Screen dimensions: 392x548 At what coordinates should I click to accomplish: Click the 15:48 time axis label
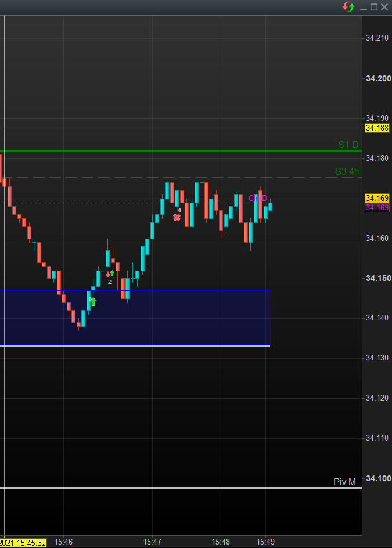[221, 542]
